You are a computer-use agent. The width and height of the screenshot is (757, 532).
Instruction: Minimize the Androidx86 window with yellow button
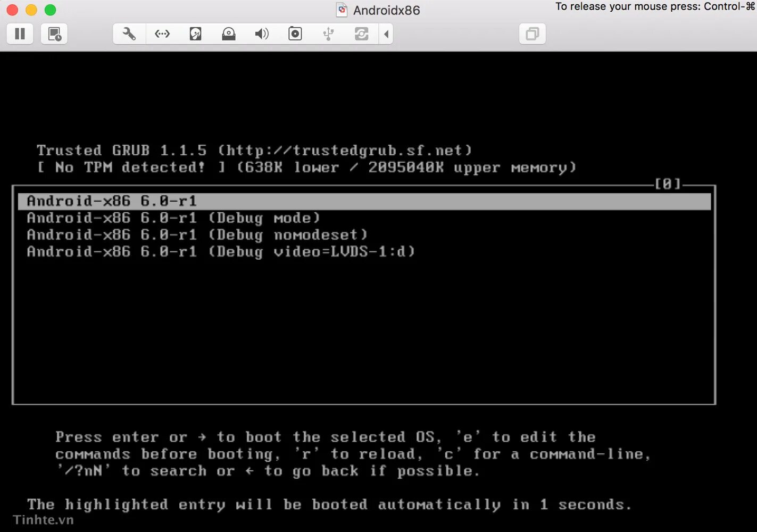pyautogui.click(x=31, y=10)
